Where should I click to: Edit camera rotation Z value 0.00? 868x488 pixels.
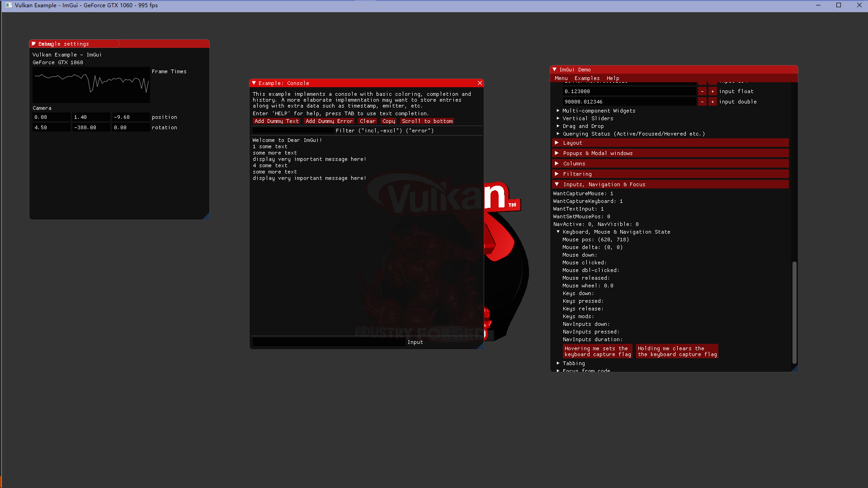[x=131, y=127]
